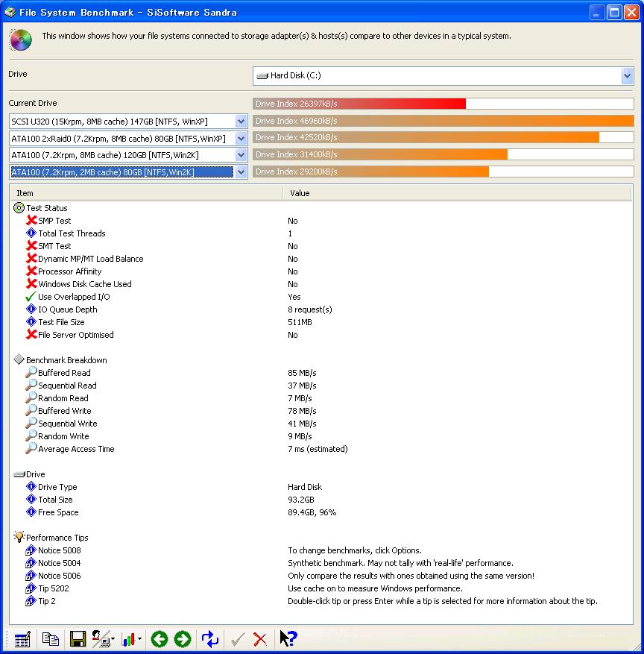Go forward with the green right arrow
The width and height of the screenshot is (644, 654).
click(183, 639)
